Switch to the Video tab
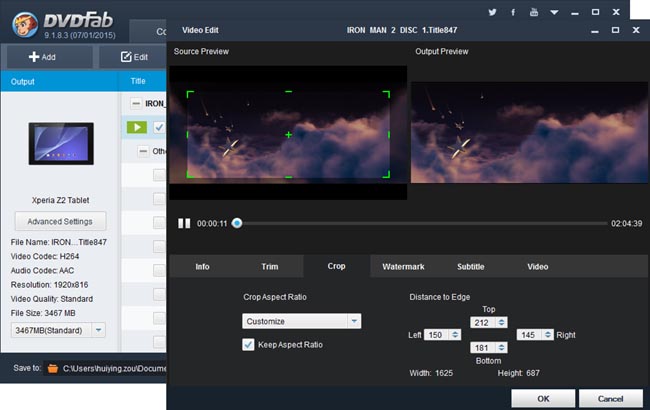650x410 pixels. pos(538,267)
